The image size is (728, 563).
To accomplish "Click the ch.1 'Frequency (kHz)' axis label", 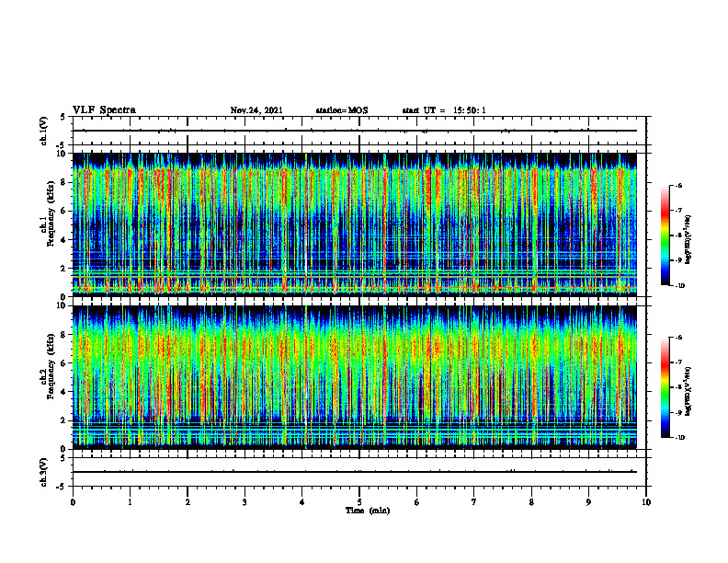I will point(51,214).
